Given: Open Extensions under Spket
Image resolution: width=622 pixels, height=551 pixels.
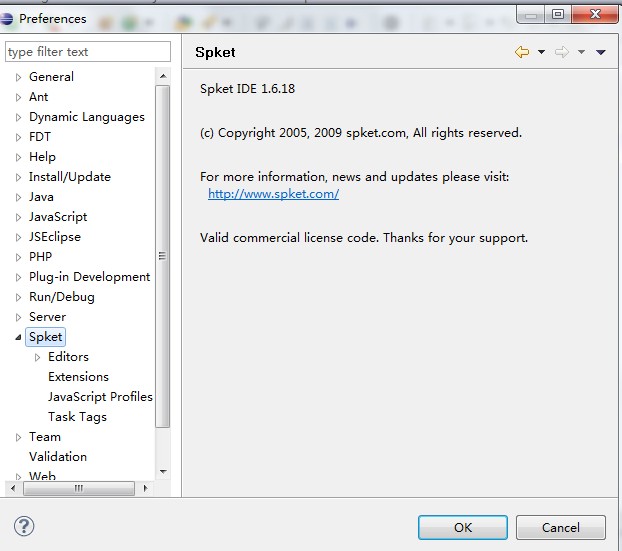Looking at the screenshot, I should (x=78, y=376).
